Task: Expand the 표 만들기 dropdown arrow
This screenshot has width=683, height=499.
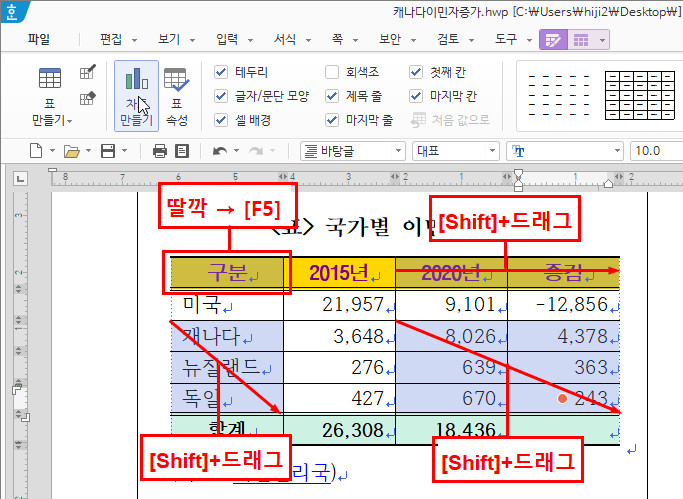Action: click(x=70, y=121)
